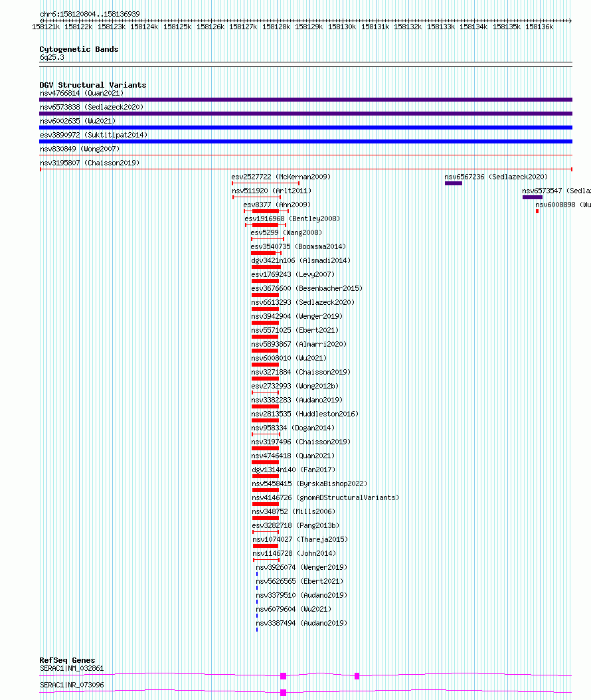Open the nsv4146726 (gnomADStructuralVariants) variant

(x=325, y=497)
